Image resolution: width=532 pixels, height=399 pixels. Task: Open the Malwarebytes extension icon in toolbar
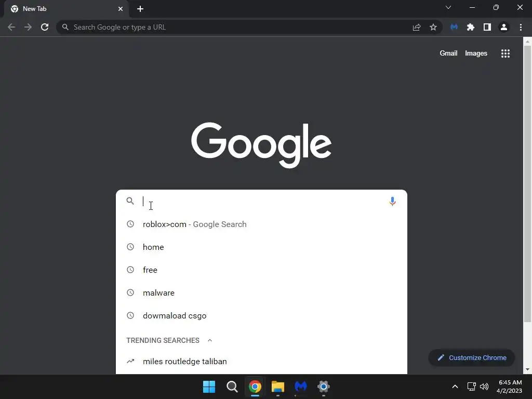[454, 27]
